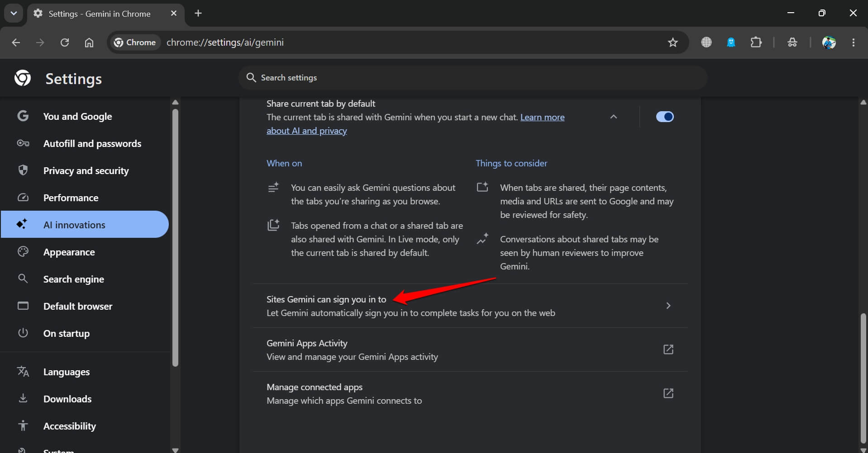Image resolution: width=868 pixels, height=453 pixels.
Task: Click the tab search dropdown arrow
Action: pyautogui.click(x=14, y=14)
